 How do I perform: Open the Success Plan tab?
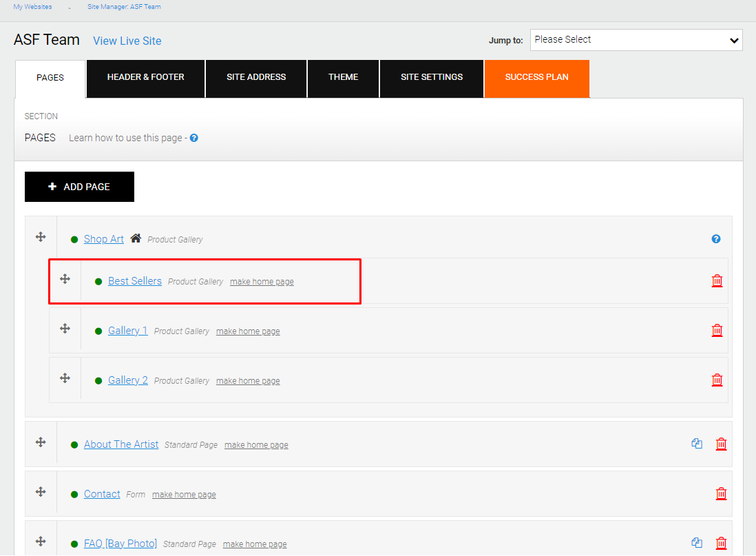point(536,78)
